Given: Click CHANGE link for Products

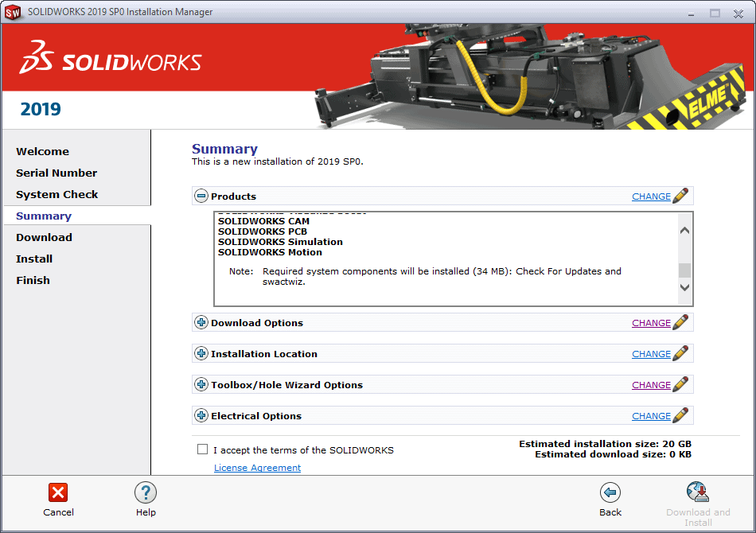Looking at the screenshot, I should [x=651, y=196].
